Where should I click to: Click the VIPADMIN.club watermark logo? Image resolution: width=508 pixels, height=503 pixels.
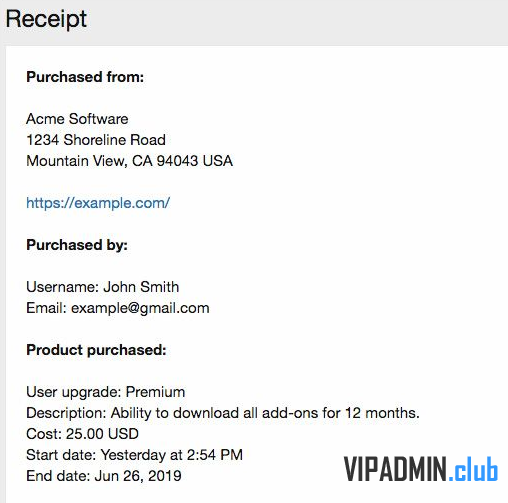[421, 469]
